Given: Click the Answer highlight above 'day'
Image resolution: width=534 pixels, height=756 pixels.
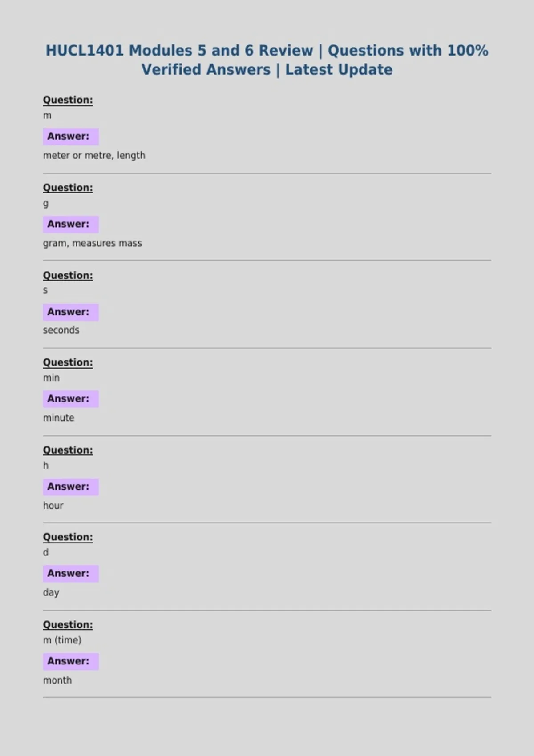Looking at the screenshot, I should coord(71,574).
